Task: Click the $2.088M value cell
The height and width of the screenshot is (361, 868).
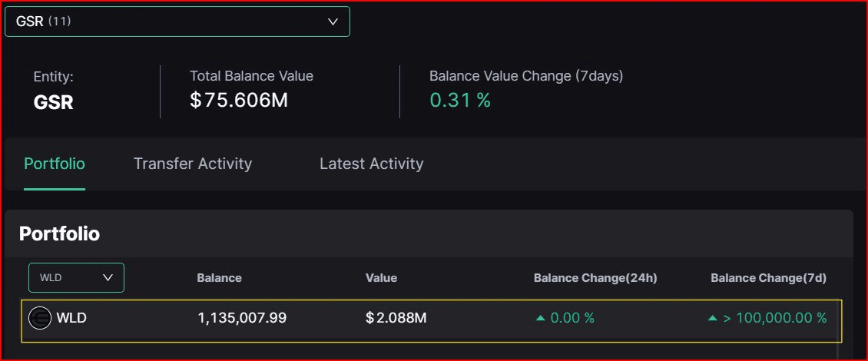Action: tap(396, 317)
